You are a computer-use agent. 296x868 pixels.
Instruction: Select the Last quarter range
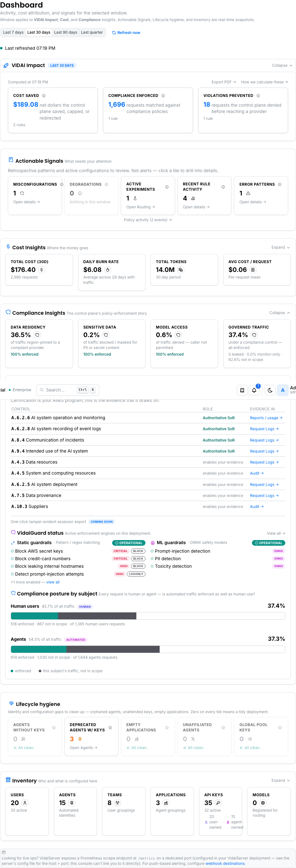(92, 32)
